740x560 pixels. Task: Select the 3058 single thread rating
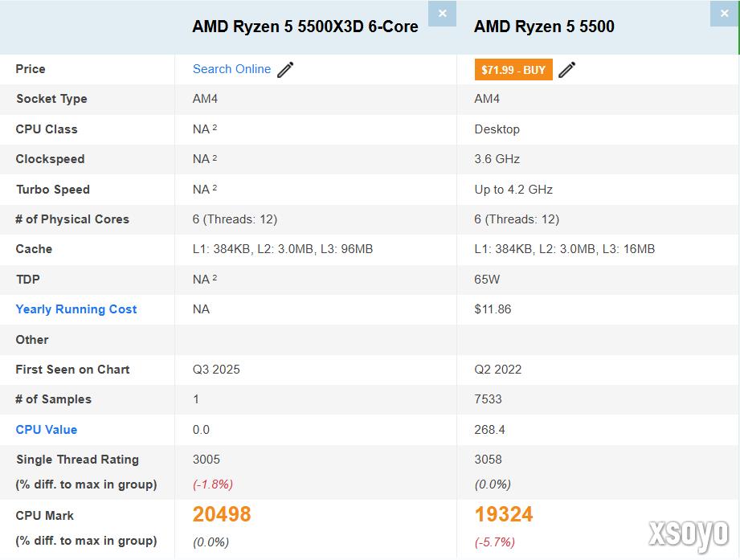[488, 459]
